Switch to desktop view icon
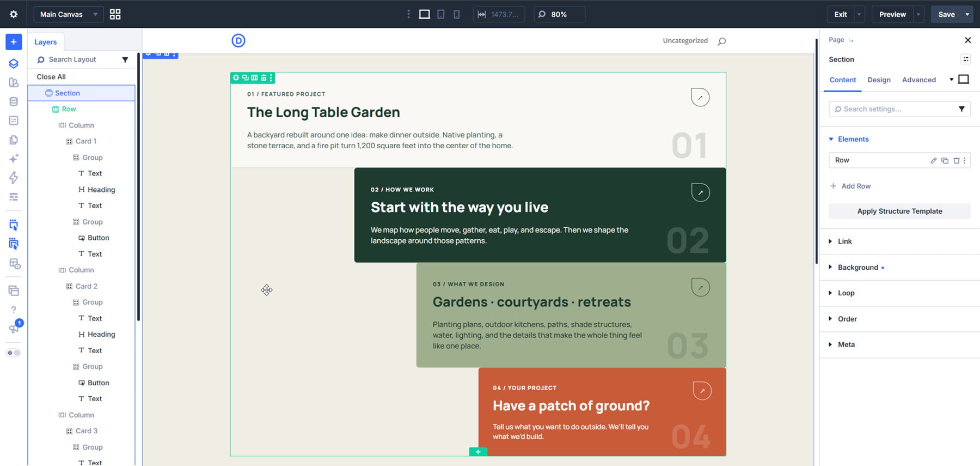980x466 pixels. (x=424, y=14)
